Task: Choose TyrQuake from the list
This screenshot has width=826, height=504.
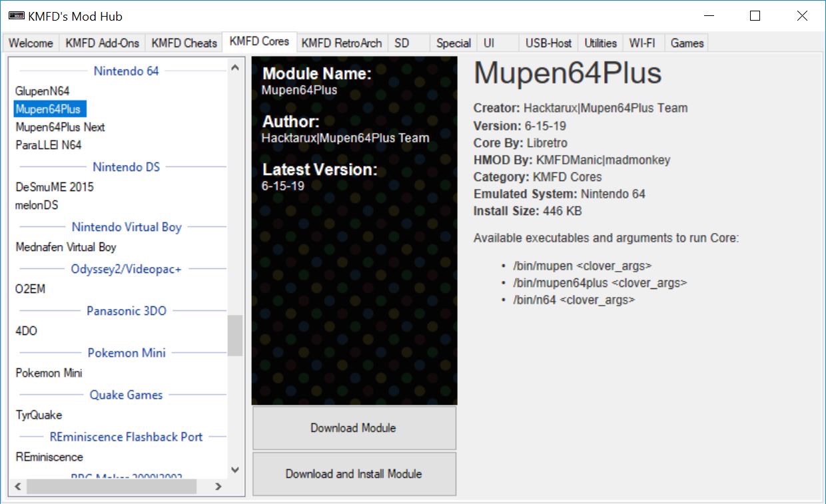Action: (x=39, y=415)
